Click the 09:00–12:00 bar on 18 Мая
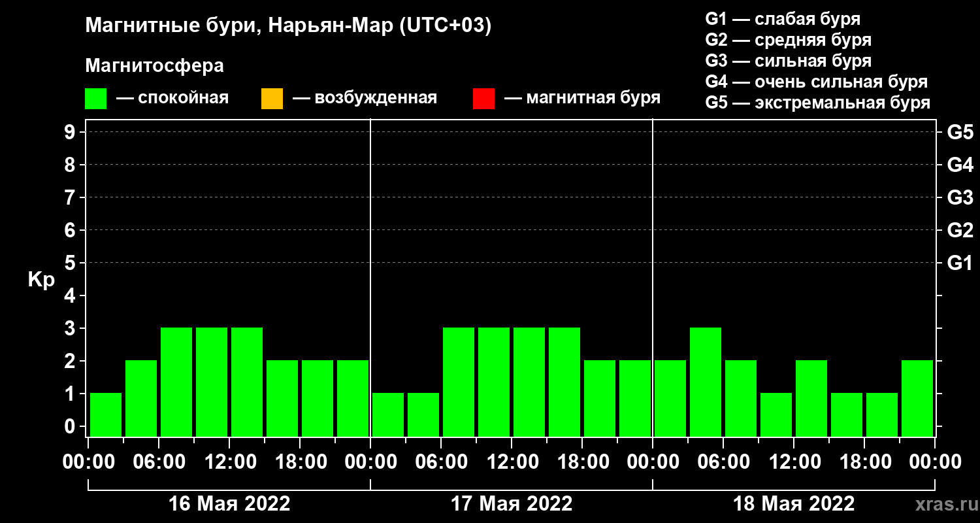The height and width of the screenshot is (523, 980). [776, 414]
